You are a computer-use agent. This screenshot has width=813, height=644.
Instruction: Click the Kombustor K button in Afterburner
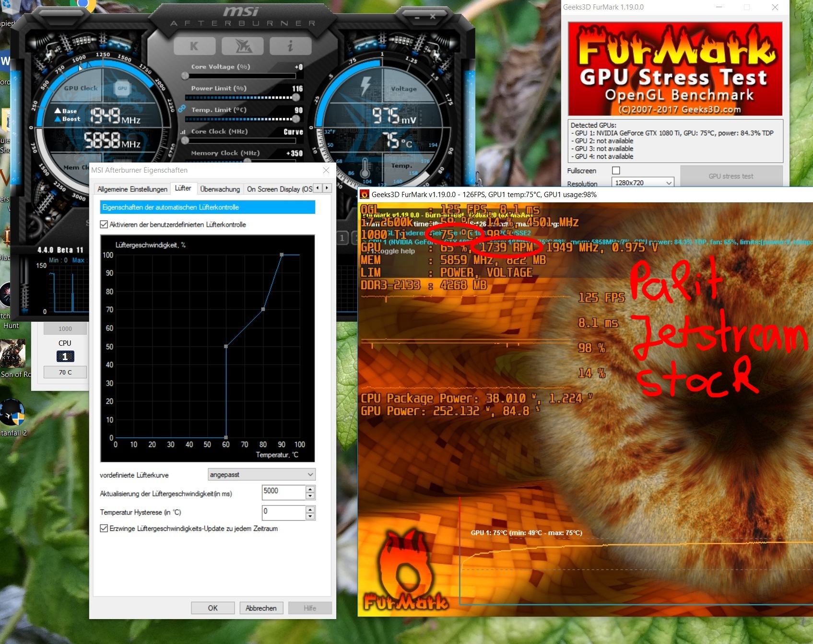[x=194, y=46]
